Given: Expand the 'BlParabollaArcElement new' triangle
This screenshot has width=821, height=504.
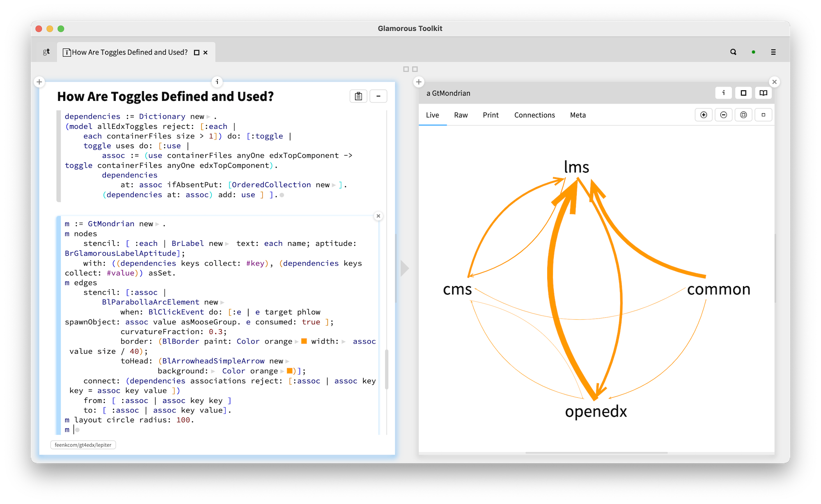Looking at the screenshot, I should click(222, 303).
